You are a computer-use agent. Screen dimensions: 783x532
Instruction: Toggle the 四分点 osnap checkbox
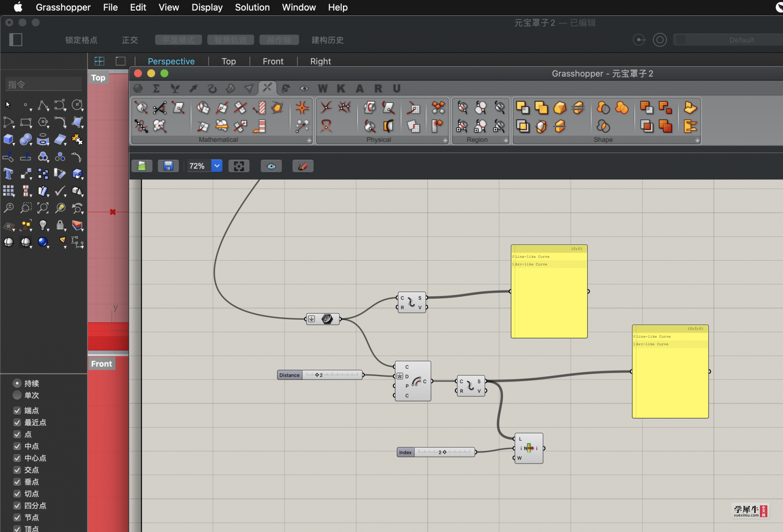17,505
